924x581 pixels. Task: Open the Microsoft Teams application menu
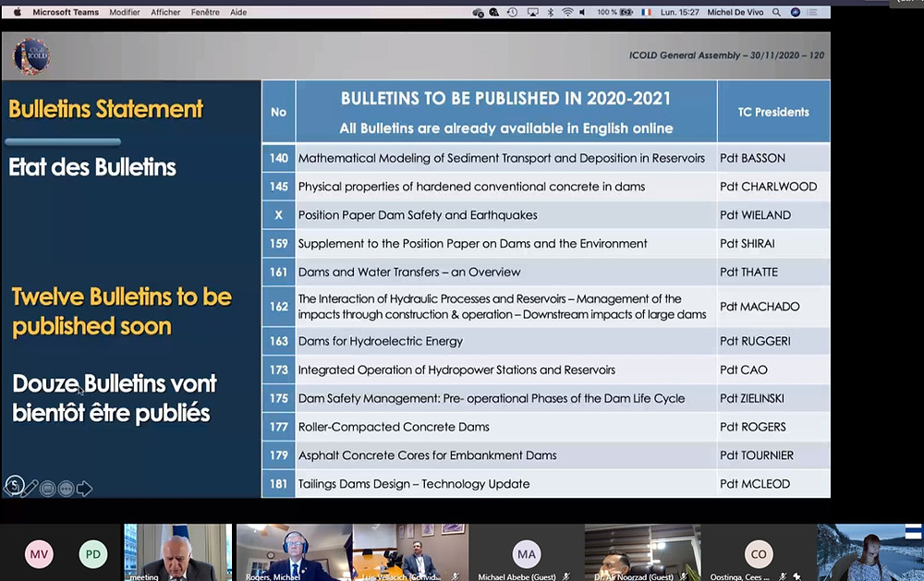click(66, 12)
